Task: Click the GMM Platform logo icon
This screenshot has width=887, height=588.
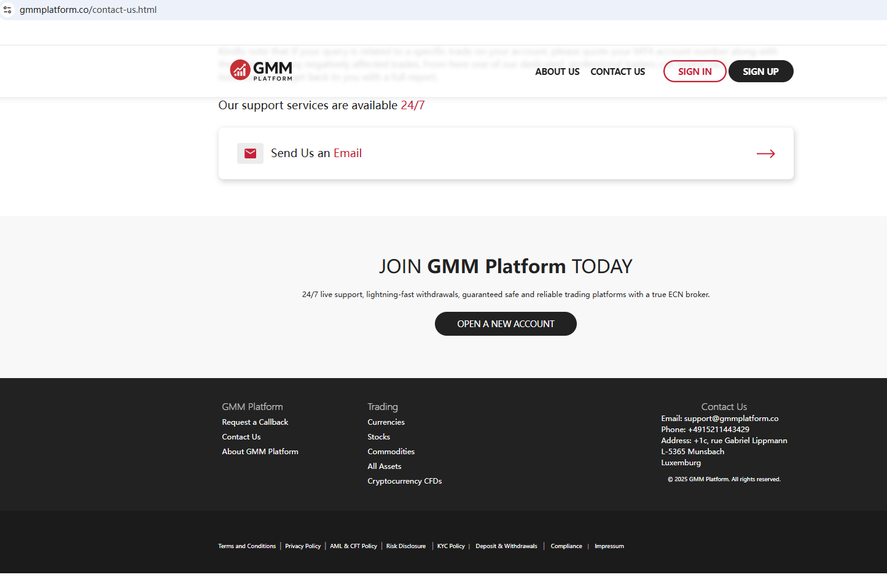Action: (240, 70)
